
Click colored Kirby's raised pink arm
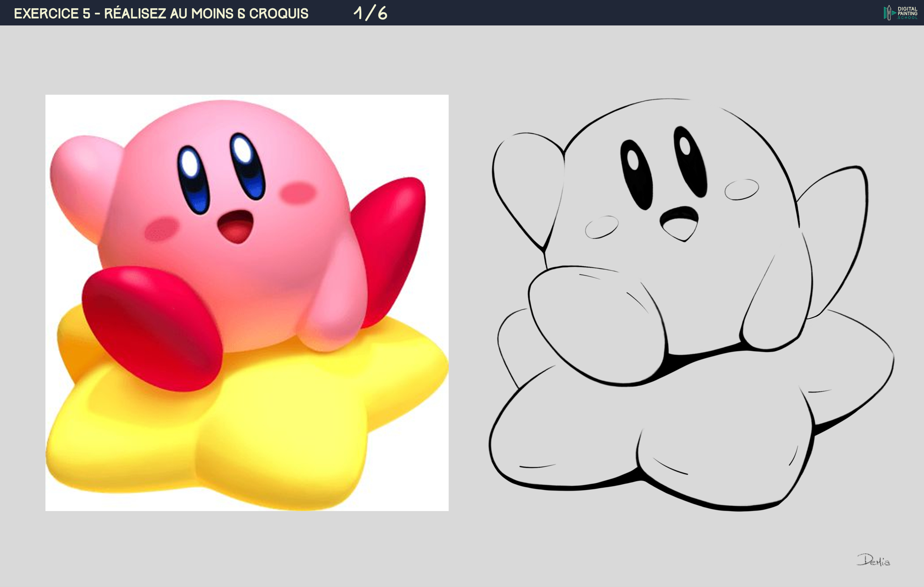coord(83,181)
